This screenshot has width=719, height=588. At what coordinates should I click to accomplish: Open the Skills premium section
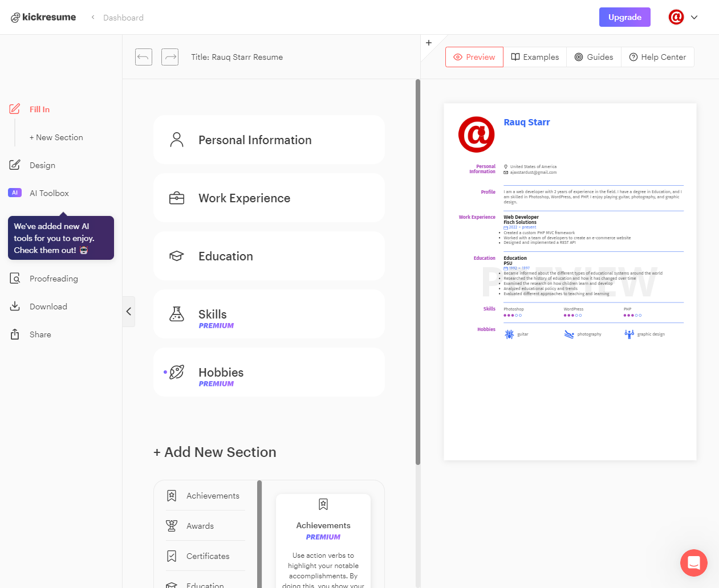click(x=269, y=314)
